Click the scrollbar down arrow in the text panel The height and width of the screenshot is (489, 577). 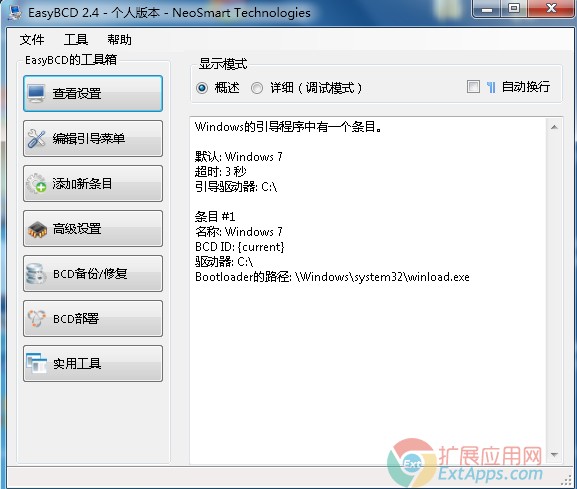tap(554, 455)
